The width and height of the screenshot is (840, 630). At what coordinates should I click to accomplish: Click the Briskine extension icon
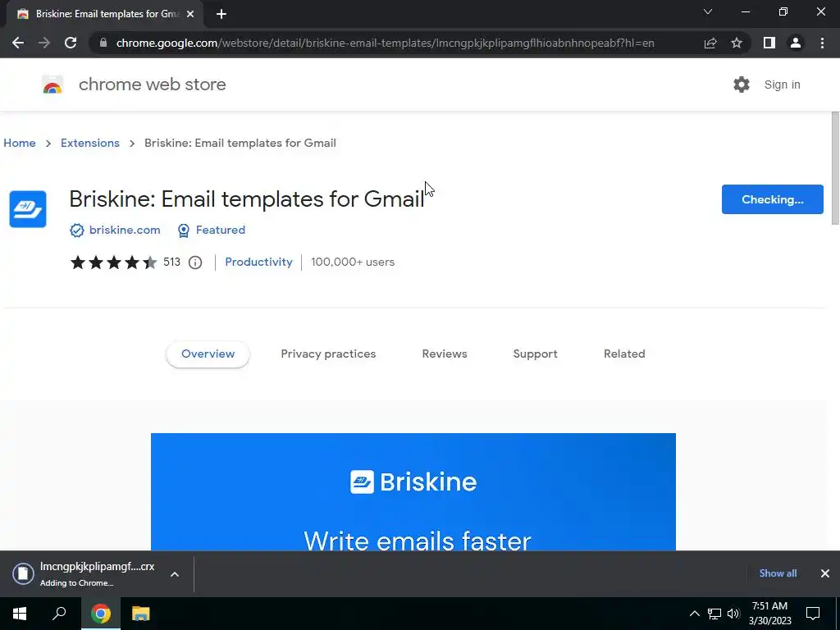click(x=28, y=209)
